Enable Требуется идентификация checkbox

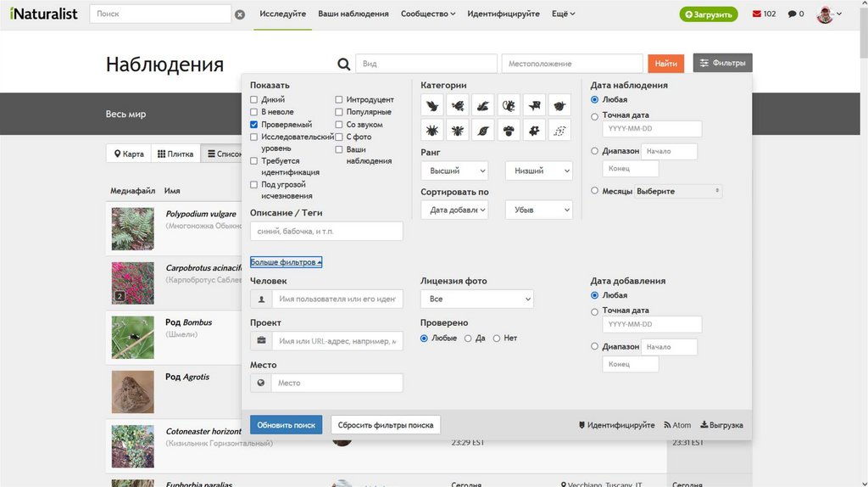pos(253,160)
